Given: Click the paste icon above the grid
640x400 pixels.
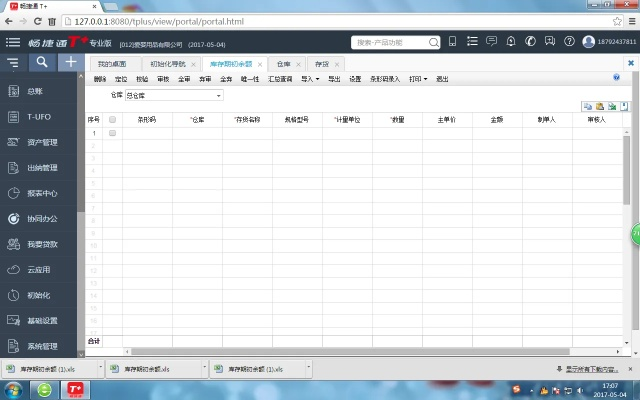Looking at the screenshot, I should pos(600,107).
